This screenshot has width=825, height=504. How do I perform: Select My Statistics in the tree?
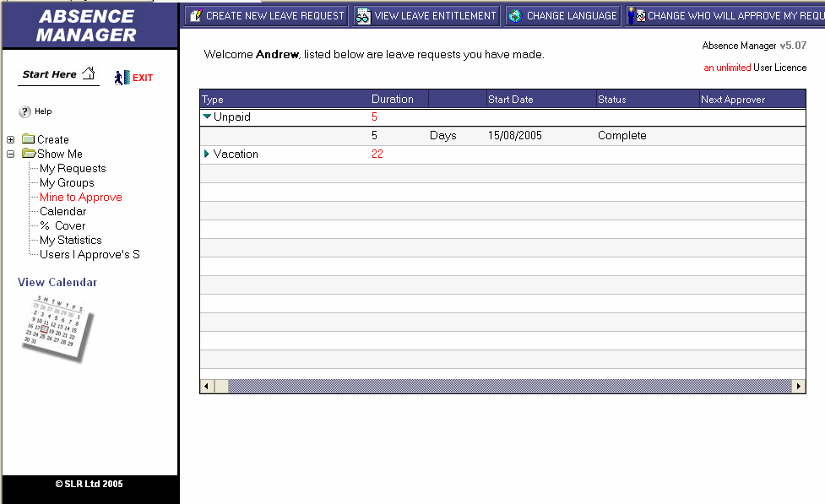[70, 240]
